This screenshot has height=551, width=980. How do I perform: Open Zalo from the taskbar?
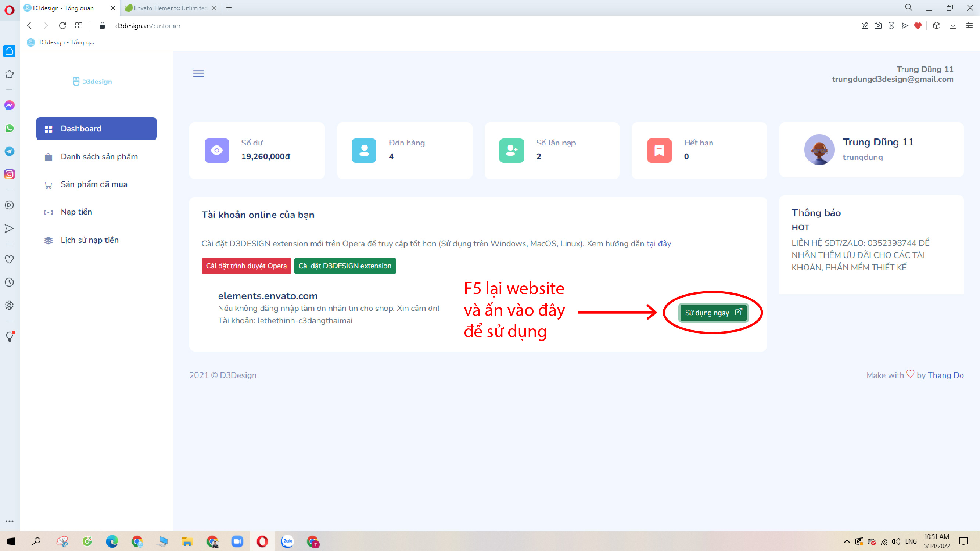coord(288,541)
